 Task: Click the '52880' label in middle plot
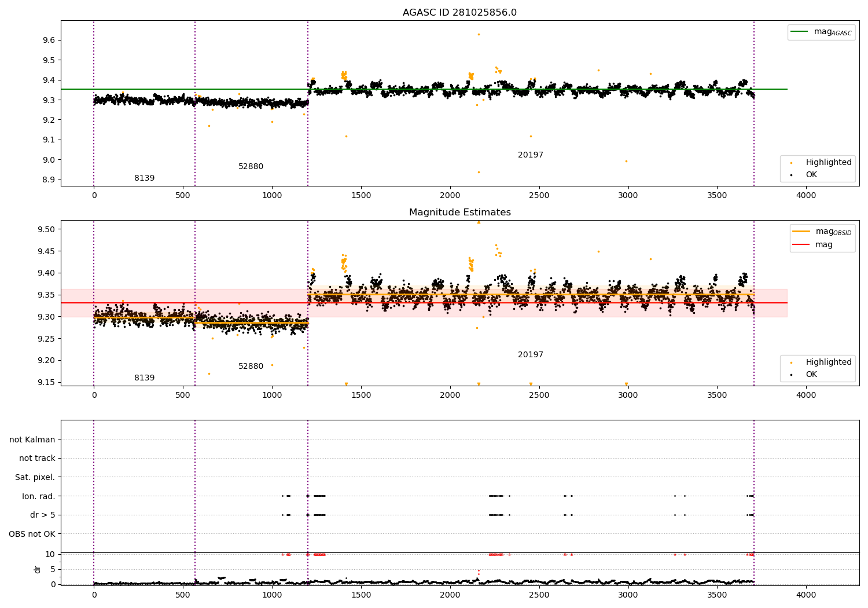(x=251, y=366)
